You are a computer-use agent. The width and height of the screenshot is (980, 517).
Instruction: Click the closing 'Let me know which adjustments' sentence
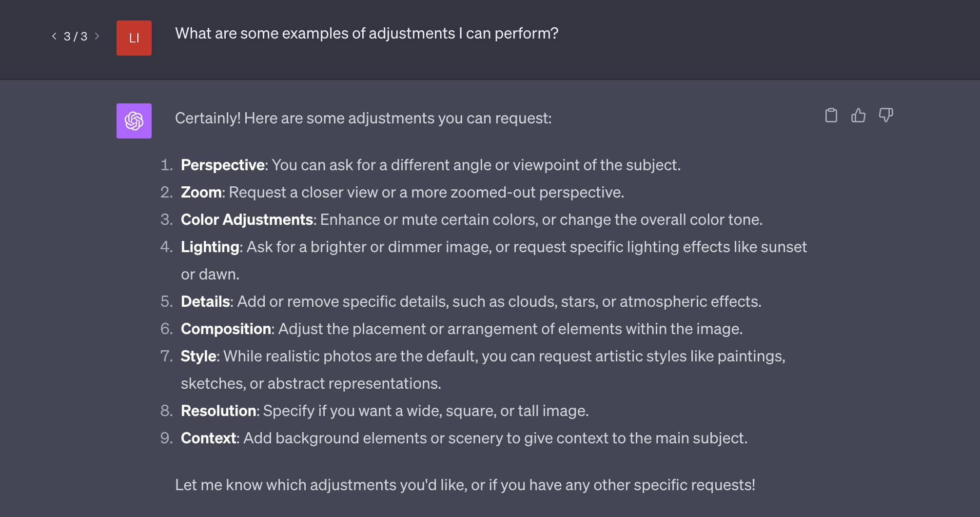tap(465, 485)
